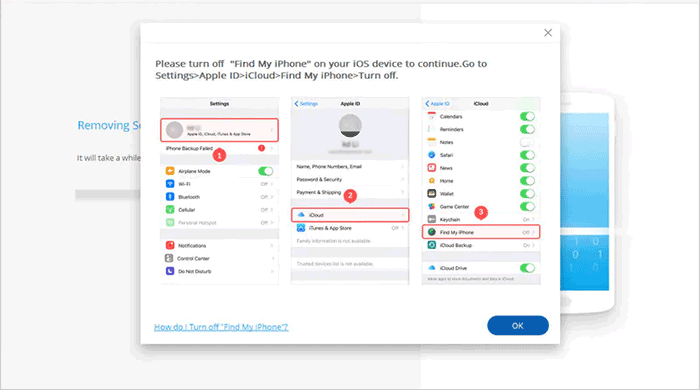
Task: Click the chevron on the Wi-Fi row
Action: coord(272,184)
